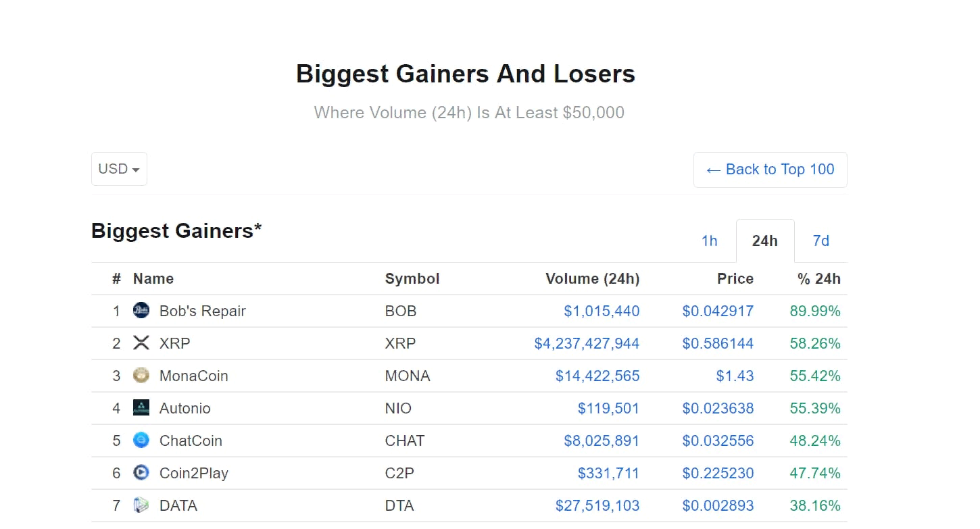Switch to the 7d gainers tab

point(820,241)
